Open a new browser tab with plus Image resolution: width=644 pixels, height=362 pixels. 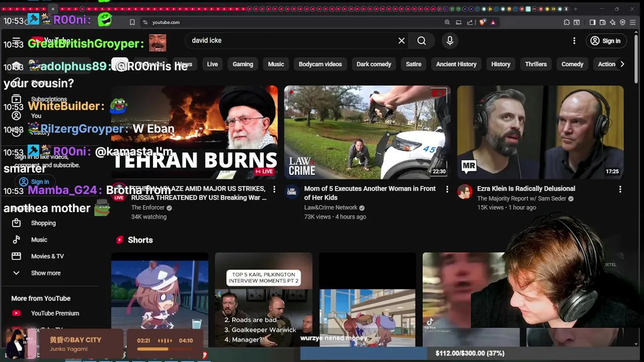tap(576, 9)
